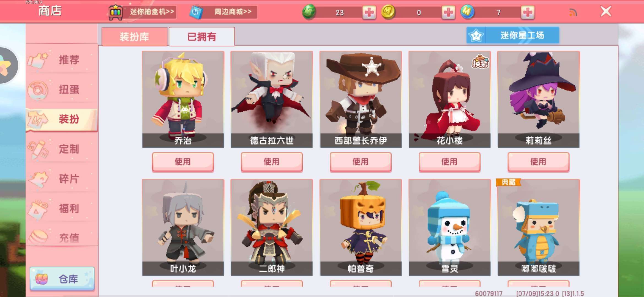Open the 周边商城 shopping bag link
This screenshot has width=644, height=297.
(223, 12)
